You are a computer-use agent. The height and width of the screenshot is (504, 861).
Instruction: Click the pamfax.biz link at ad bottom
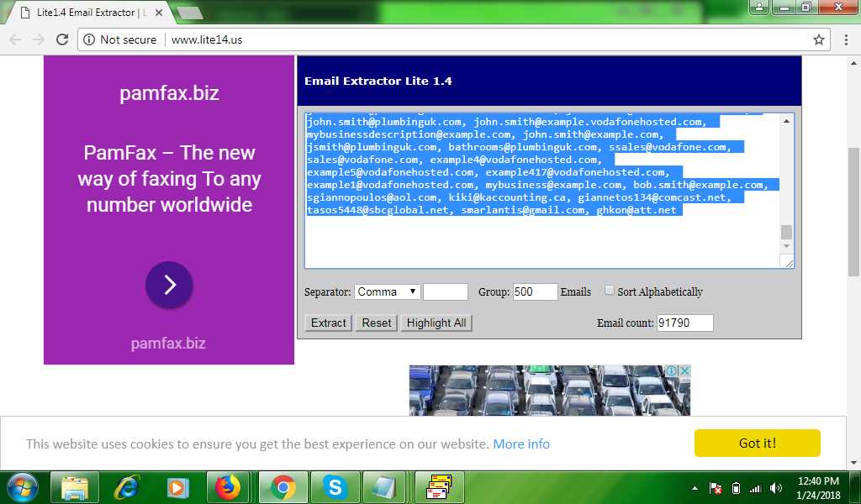point(168,344)
